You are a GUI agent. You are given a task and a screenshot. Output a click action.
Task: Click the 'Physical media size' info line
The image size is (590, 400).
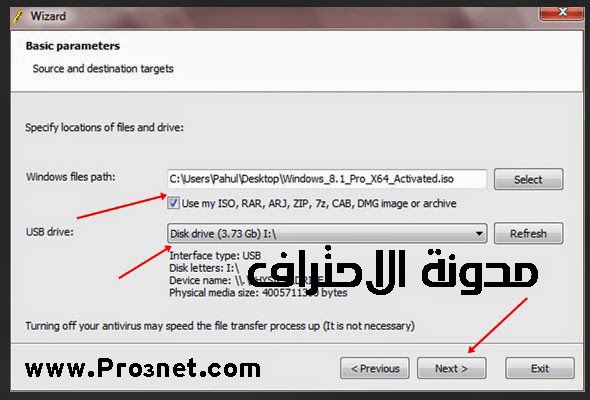tap(258, 293)
